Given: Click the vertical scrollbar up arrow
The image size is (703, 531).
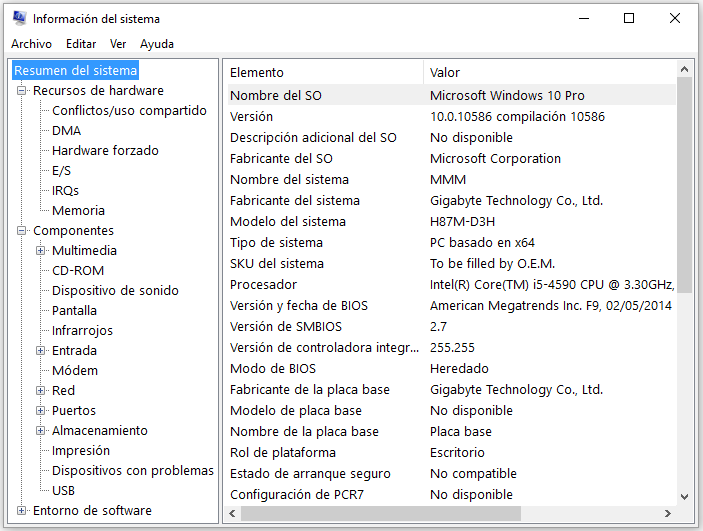Looking at the screenshot, I should [x=684, y=69].
